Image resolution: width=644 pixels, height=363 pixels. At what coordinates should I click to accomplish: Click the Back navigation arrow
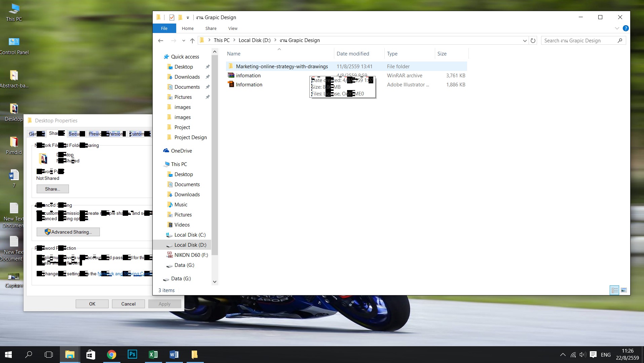coord(161,41)
